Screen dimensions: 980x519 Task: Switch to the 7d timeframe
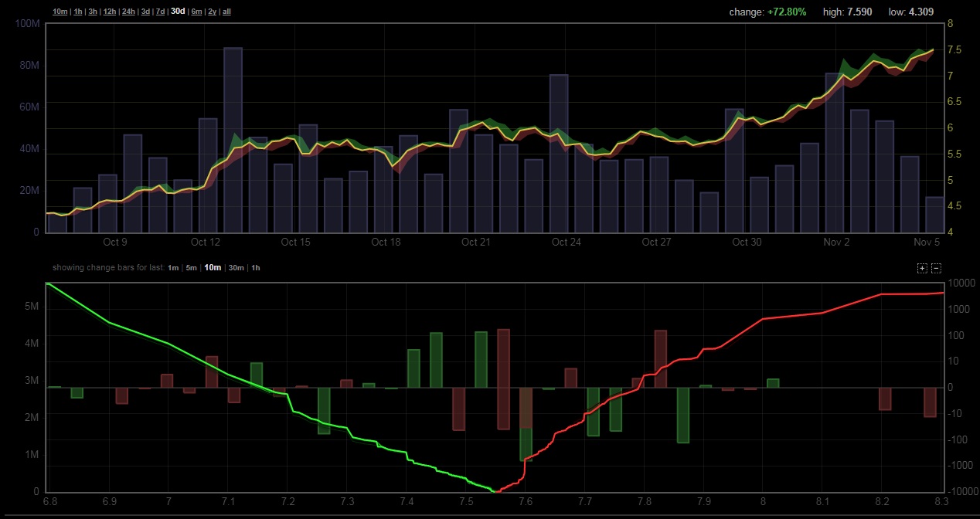(161, 12)
